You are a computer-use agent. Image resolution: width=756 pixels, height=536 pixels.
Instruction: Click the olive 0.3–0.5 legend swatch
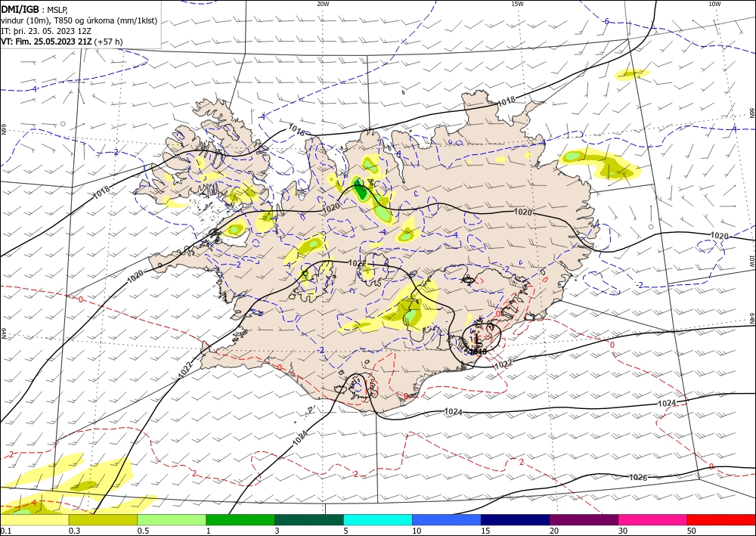coord(103,519)
